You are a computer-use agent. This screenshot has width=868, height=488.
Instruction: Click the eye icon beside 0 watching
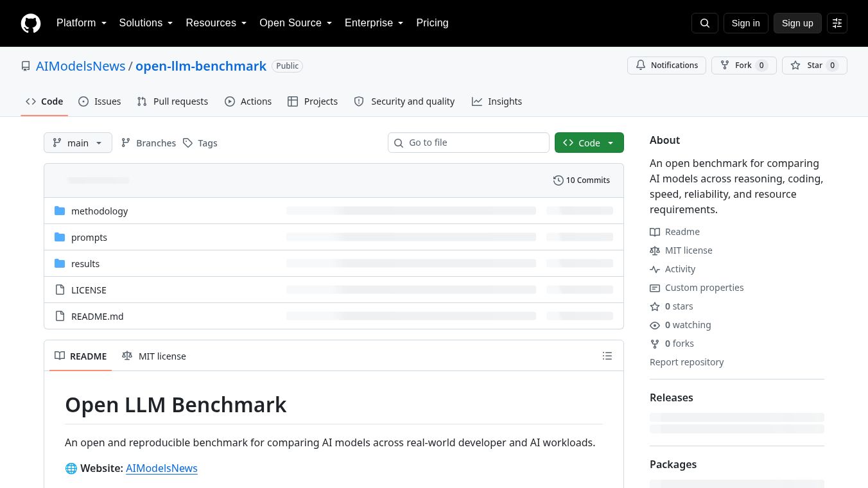tap(655, 325)
